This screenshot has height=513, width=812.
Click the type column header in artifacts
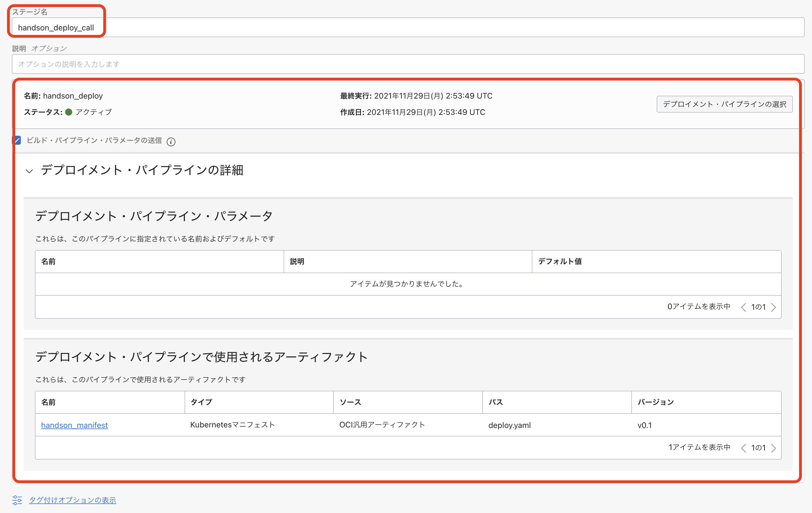tap(201, 402)
